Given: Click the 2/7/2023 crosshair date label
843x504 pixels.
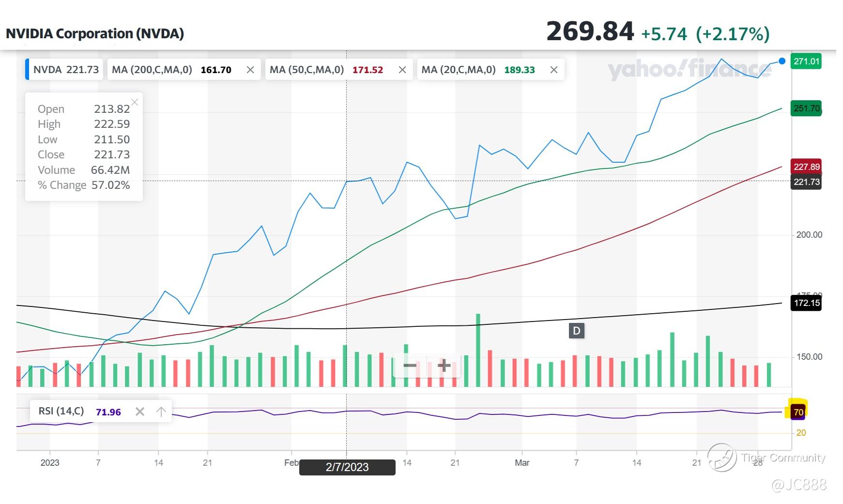Looking at the screenshot, I should coord(347,467).
